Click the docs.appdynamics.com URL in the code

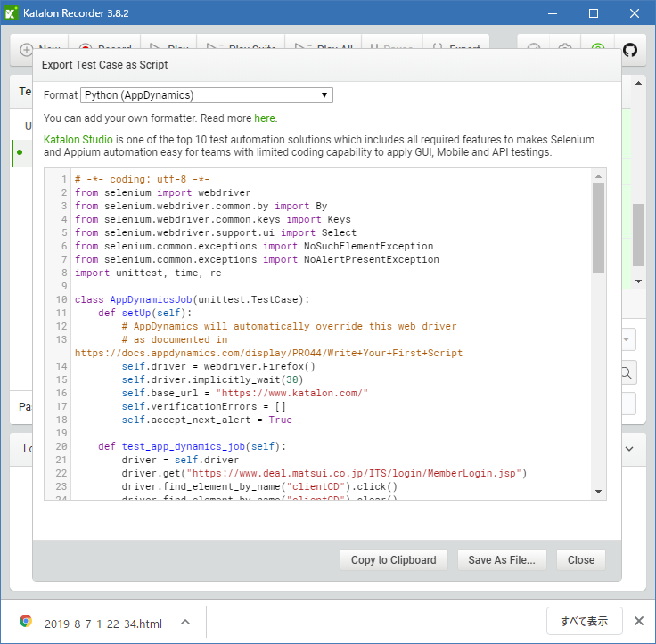point(268,354)
